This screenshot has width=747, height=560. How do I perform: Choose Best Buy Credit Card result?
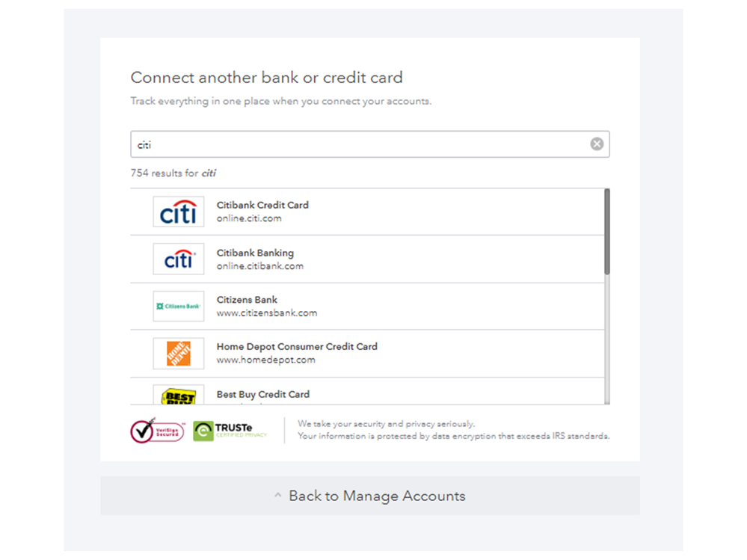pos(262,394)
